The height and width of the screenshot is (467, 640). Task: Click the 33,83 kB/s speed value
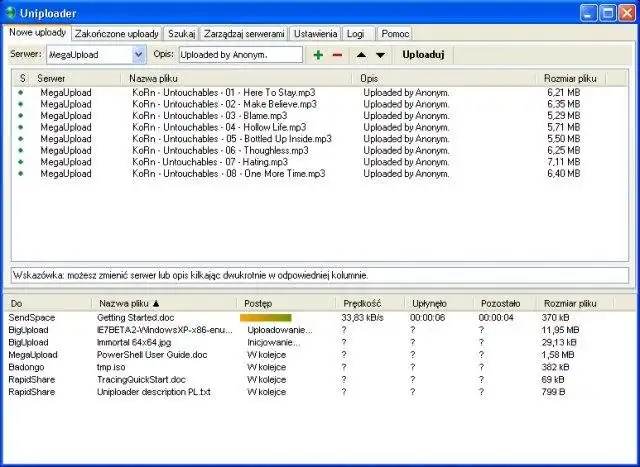coord(362,318)
